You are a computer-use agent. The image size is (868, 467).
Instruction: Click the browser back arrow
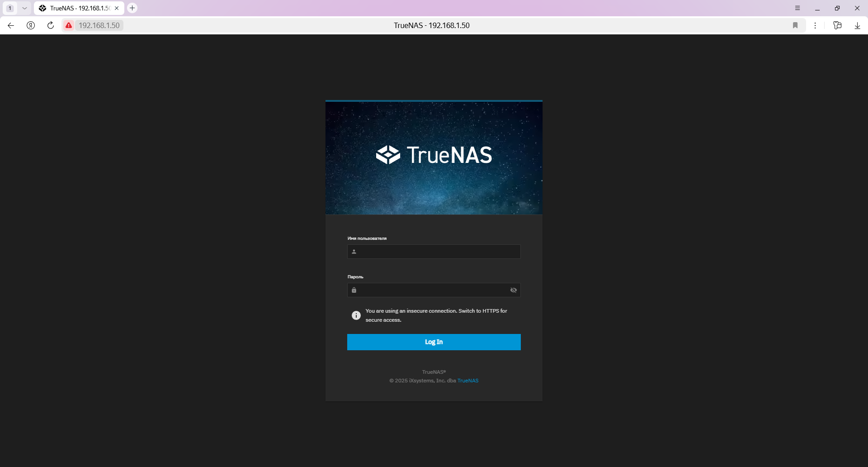tap(11, 25)
